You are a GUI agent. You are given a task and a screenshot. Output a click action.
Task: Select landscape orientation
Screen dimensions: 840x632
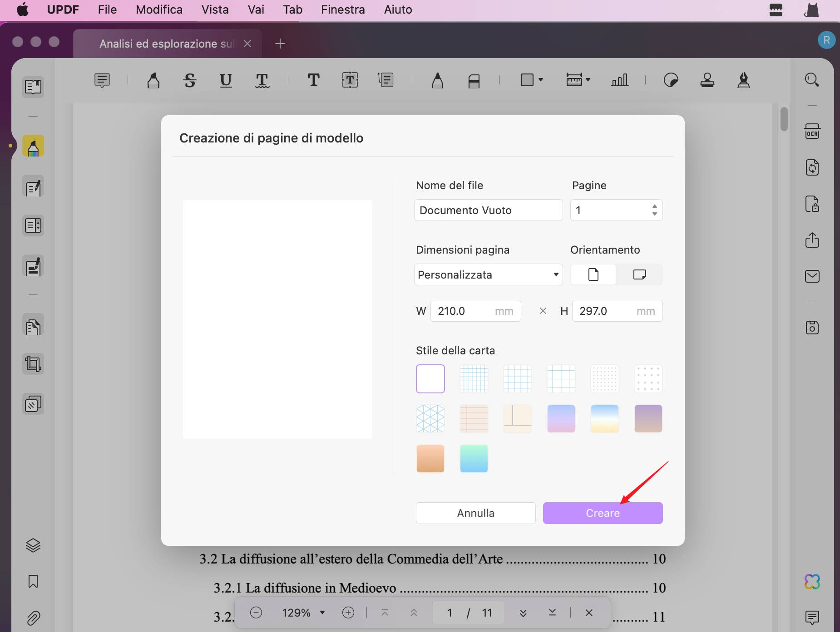coord(639,274)
